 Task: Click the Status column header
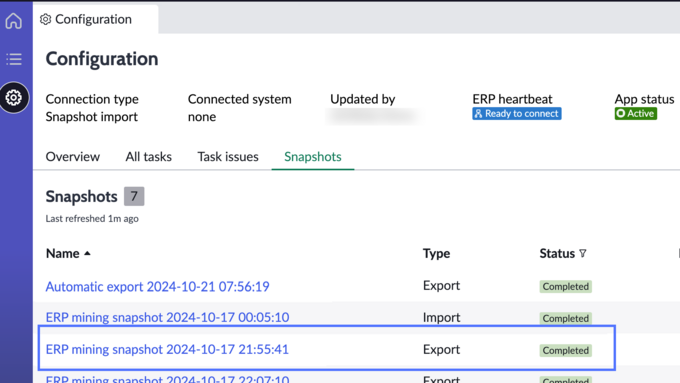point(557,253)
